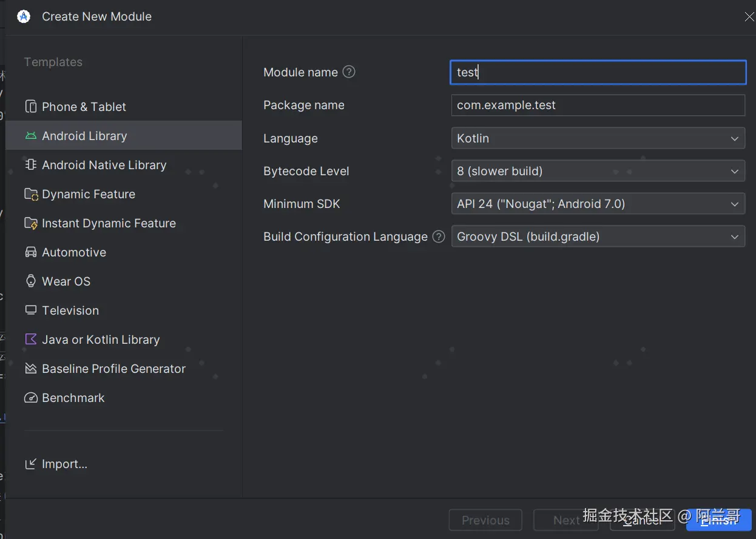Image resolution: width=756 pixels, height=539 pixels.
Task: Click the Phone & Tablet template icon
Action: pos(30,107)
